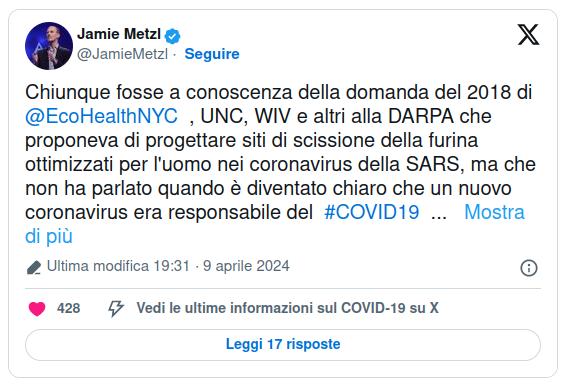Open the @EcoHealthNYC mention

tap(101, 116)
